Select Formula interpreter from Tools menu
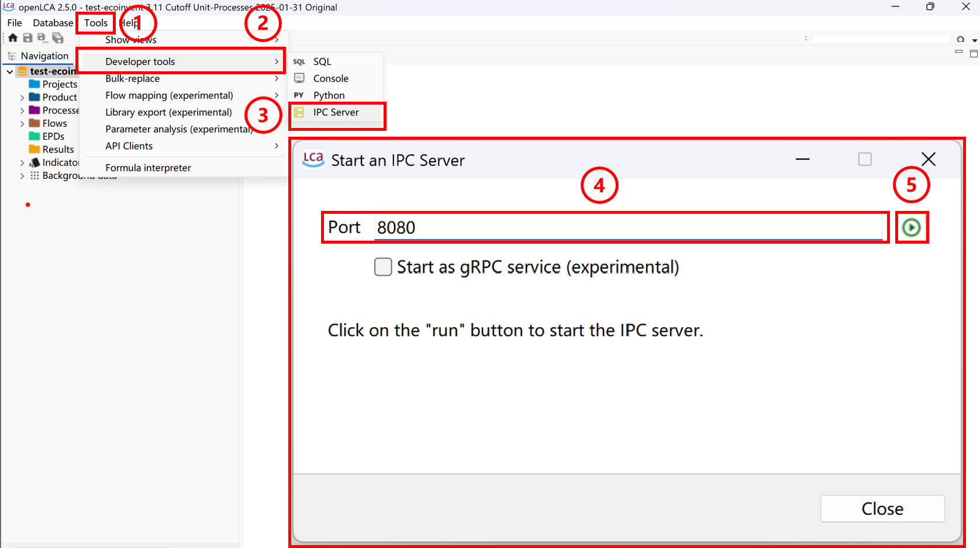 [x=148, y=168]
